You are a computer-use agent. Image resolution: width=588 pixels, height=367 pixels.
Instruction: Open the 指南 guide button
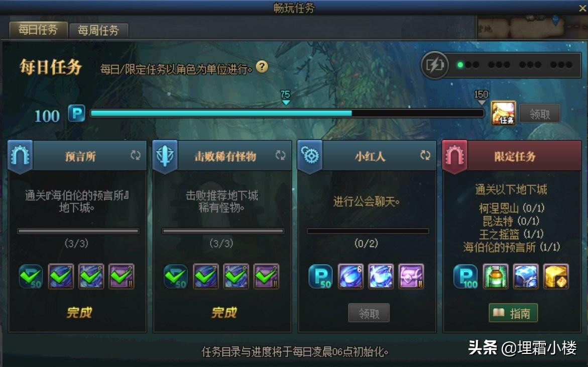click(513, 313)
